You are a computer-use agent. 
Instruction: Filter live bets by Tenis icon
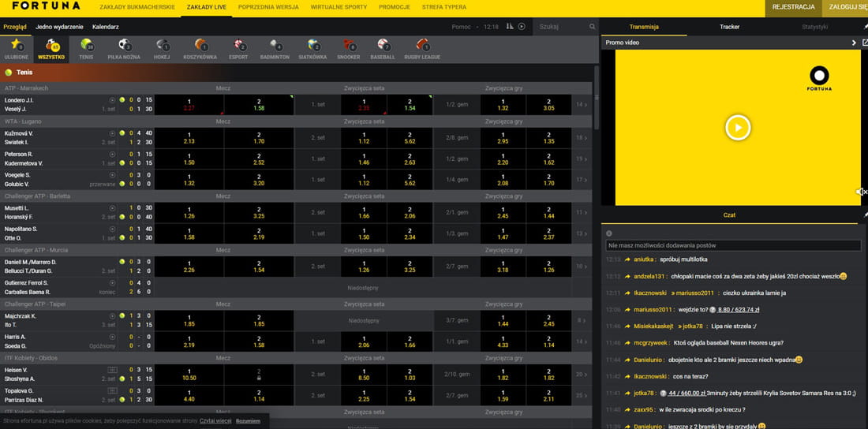coord(86,49)
